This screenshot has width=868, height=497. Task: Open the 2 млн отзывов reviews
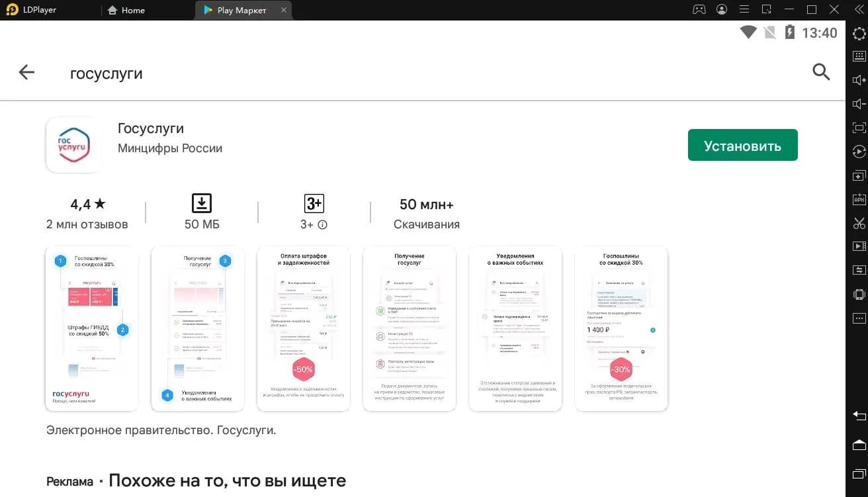[87, 224]
